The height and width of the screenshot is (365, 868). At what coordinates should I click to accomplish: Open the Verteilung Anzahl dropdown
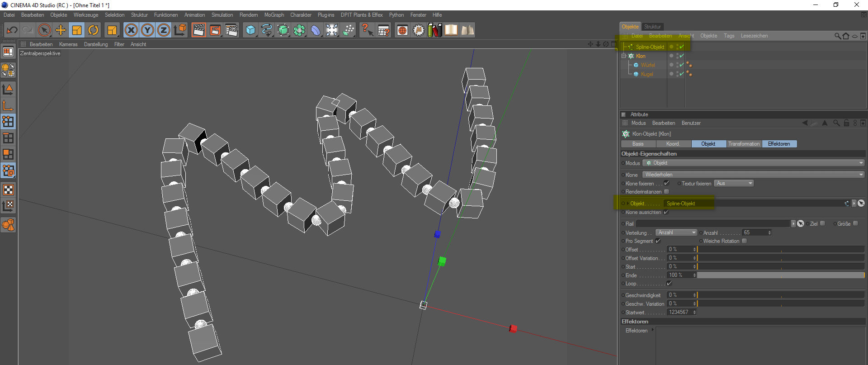click(677, 232)
